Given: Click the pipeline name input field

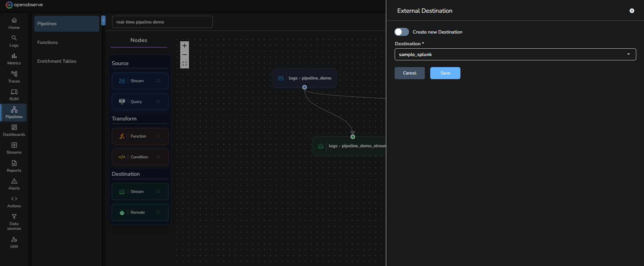Looking at the screenshot, I should [x=162, y=22].
